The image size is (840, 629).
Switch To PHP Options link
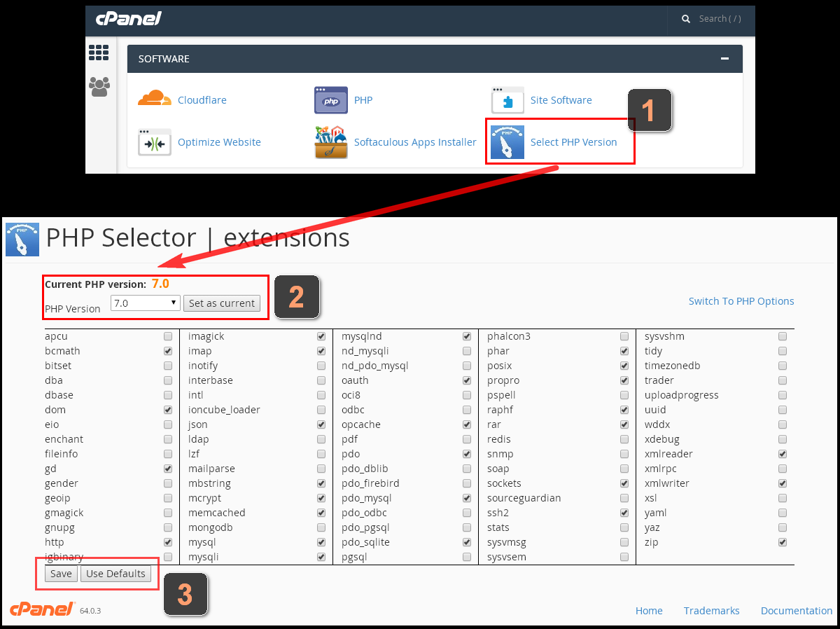(x=741, y=301)
